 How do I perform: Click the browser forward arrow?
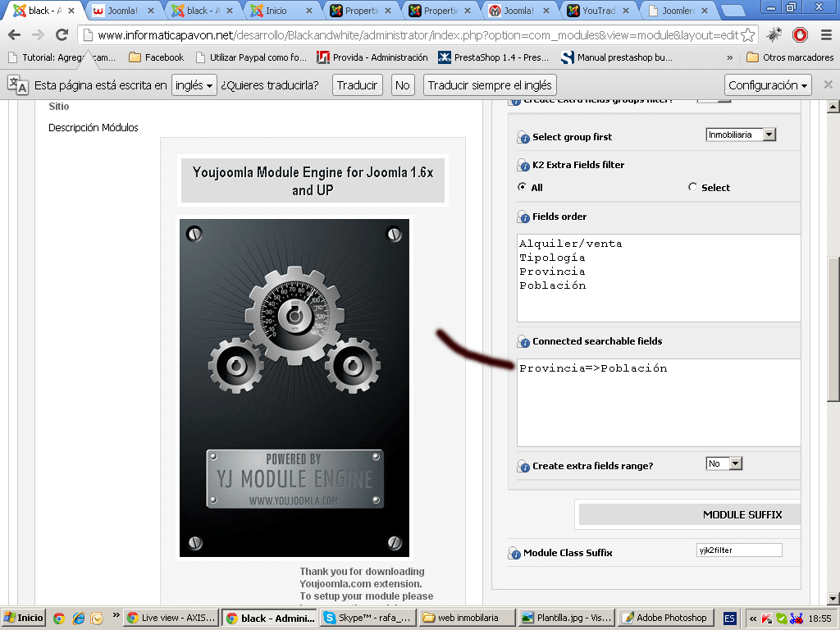pyautogui.click(x=38, y=35)
